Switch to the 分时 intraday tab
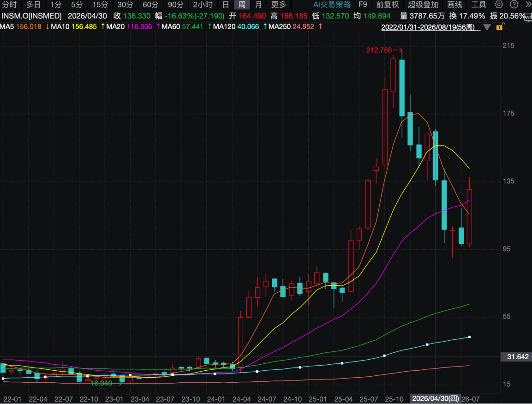This screenshot has height=404, width=532. pos(10,5)
